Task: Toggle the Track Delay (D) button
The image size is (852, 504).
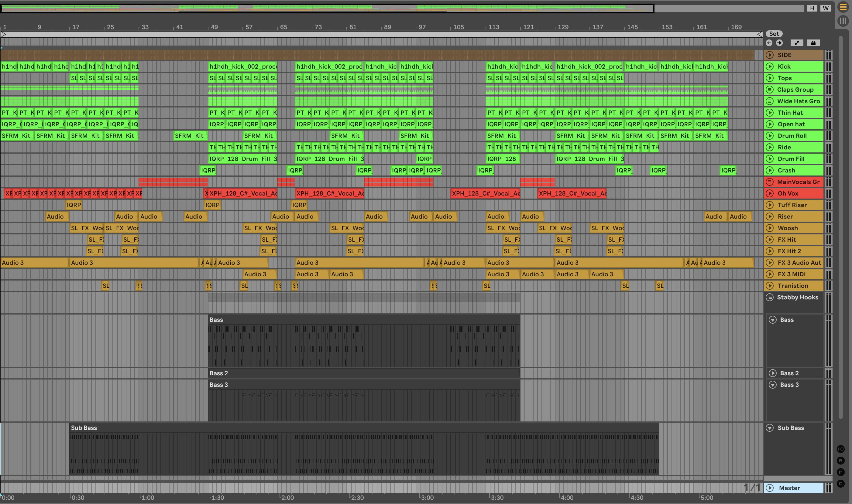Action: click(x=840, y=484)
